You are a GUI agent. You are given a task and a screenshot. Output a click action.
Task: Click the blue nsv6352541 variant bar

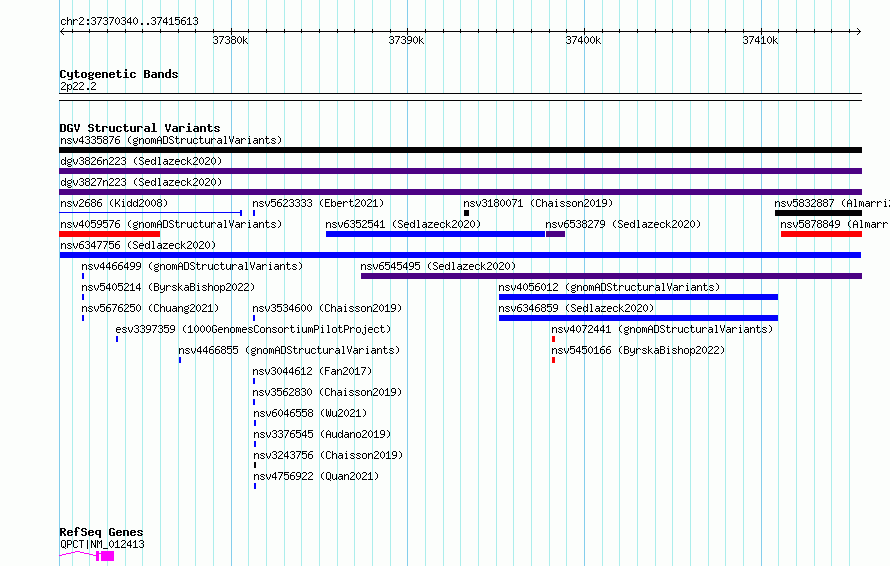pos(435,234)
